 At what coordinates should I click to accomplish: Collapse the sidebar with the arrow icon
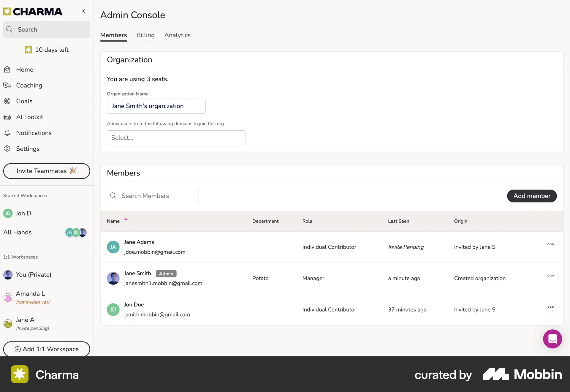click(84, 11)
